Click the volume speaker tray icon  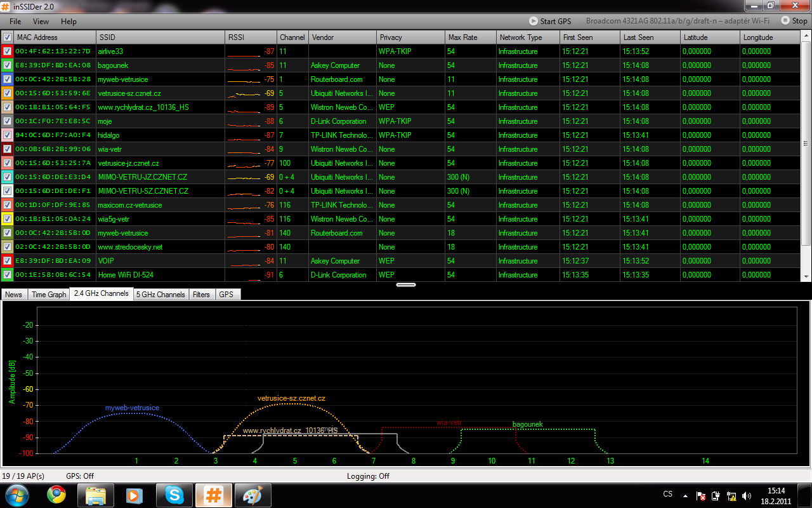[747, 495]
